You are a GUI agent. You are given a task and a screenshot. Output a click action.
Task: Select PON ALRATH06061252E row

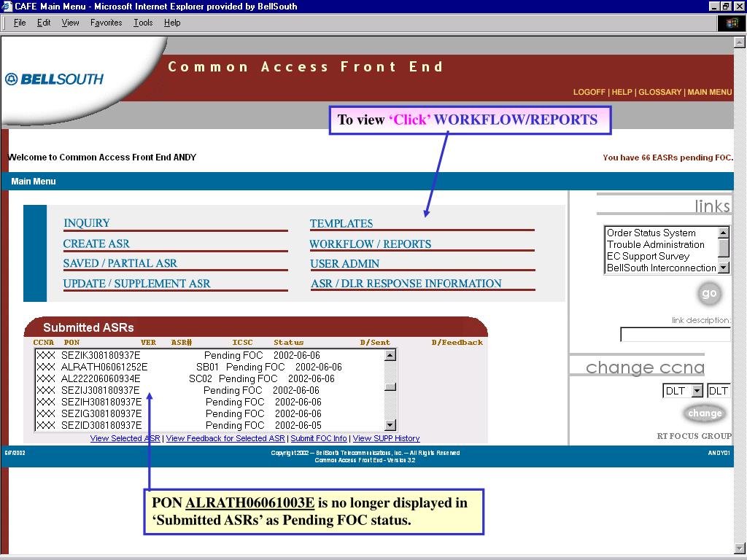tap(209, 367)
